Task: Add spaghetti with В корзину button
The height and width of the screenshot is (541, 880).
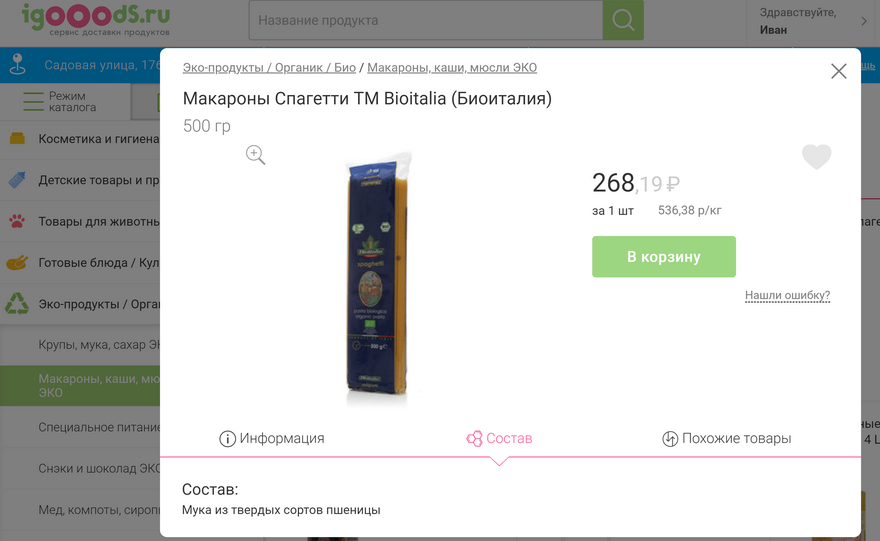Action: [664, 256]
